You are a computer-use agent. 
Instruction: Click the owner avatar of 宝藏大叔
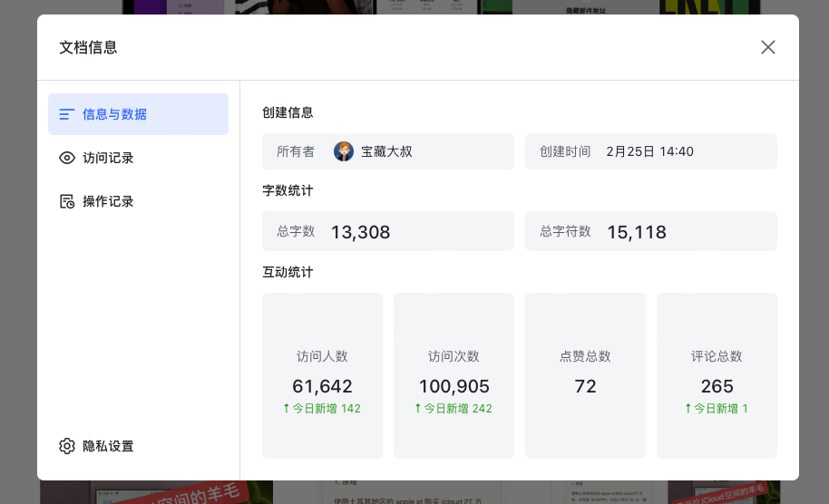tap(344, 151)
